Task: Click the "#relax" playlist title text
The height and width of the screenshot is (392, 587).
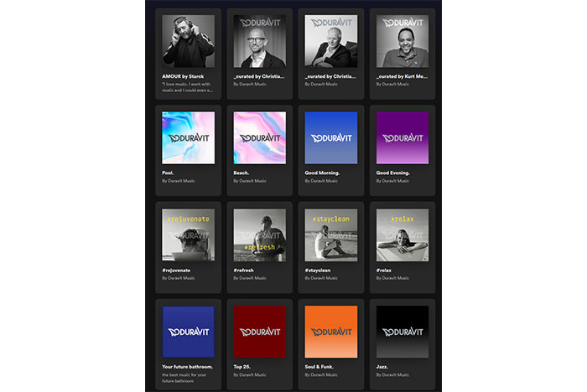Action: click(385, 270)
